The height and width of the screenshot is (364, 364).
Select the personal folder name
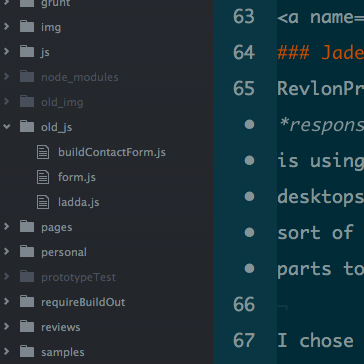pos(64,252)
